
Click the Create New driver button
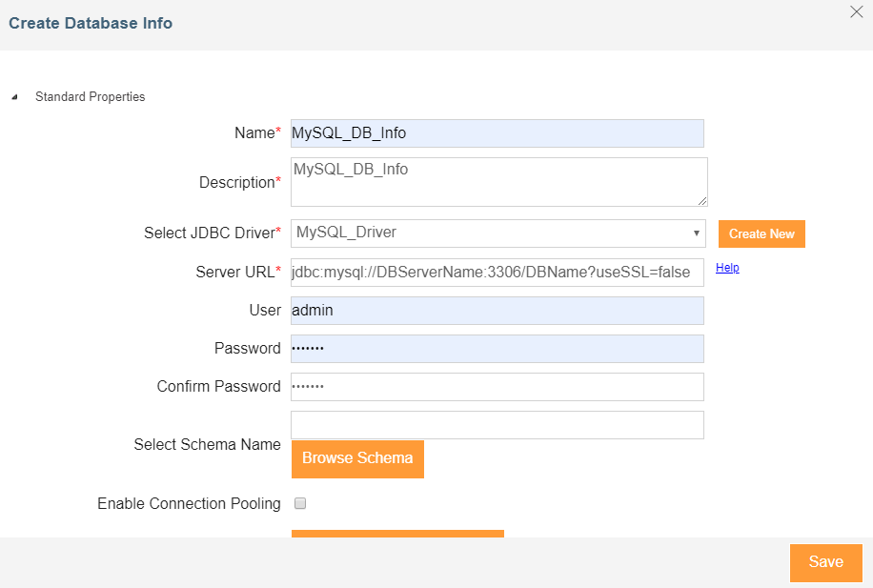pyautogui.click(x=761, y=233)
